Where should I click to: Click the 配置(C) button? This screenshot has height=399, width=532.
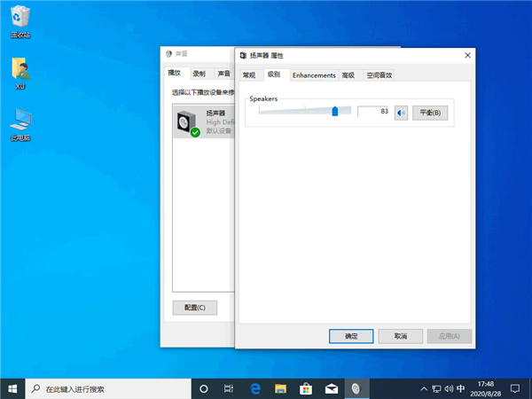(x=194, y=308)
